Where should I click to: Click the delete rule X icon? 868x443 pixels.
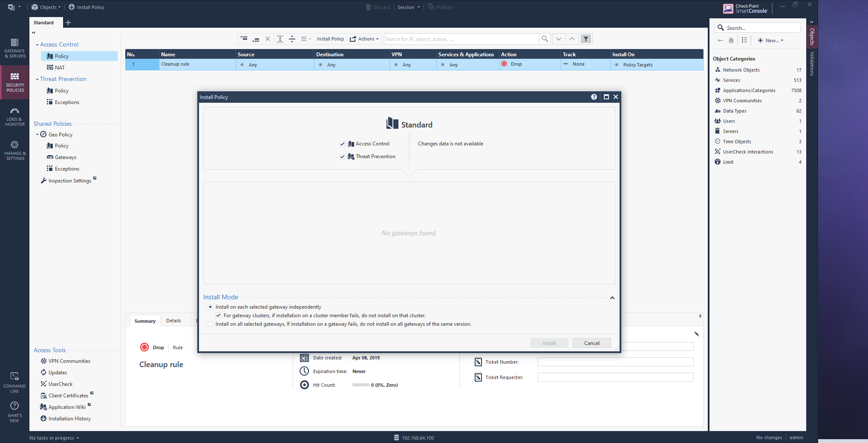coord(268,39)
